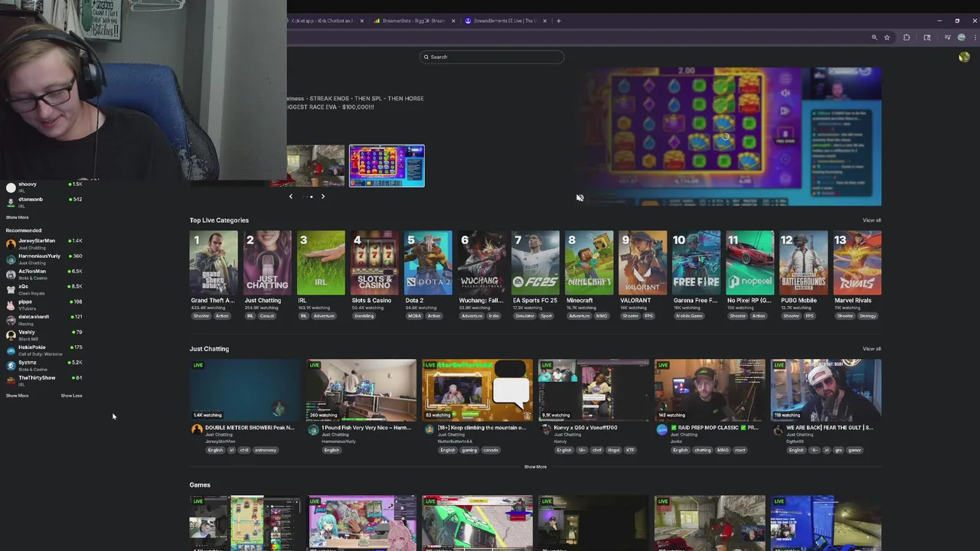Open the Just Chatting category card
Screen dimensions: 980x551
(x=267, y=263)
